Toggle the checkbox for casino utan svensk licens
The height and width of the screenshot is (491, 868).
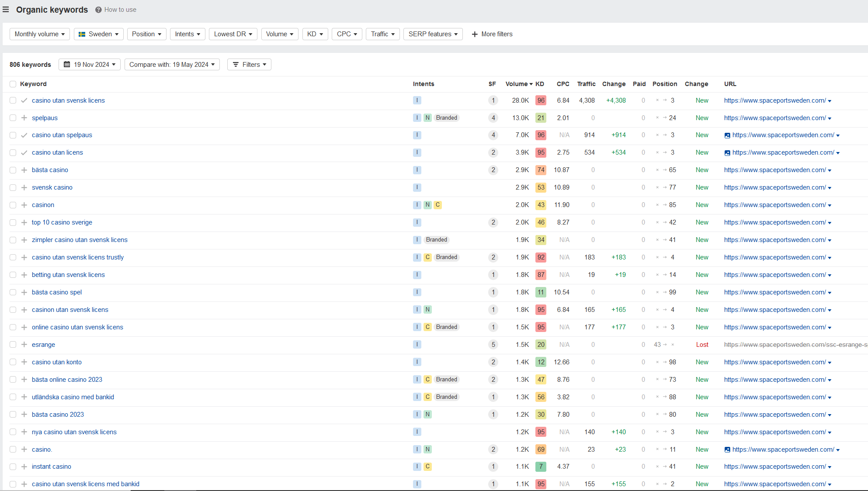13,100
